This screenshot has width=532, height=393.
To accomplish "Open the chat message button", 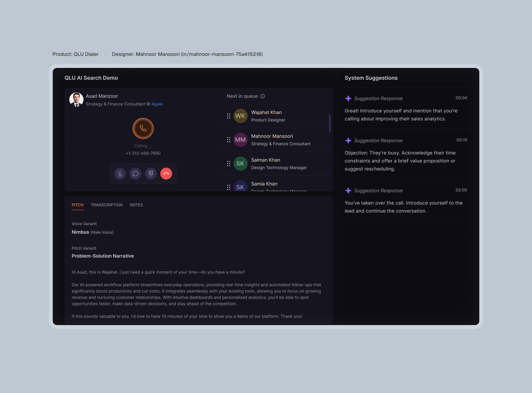I will [x=135, y=174].
